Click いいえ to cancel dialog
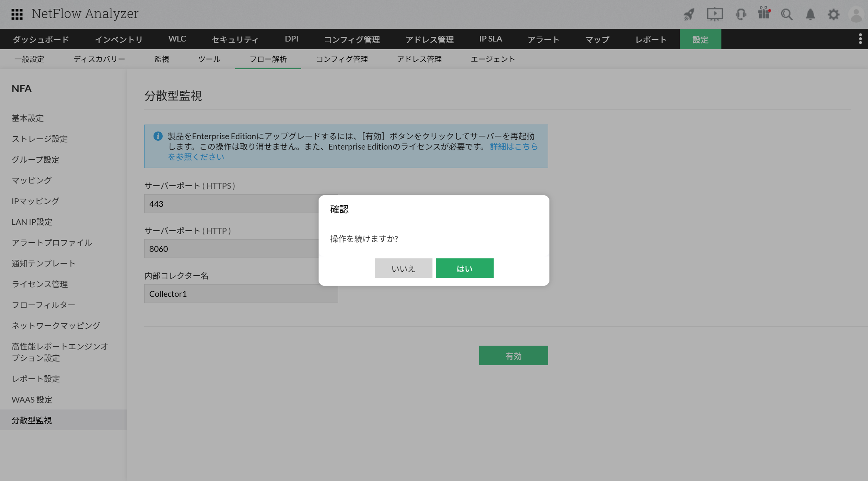The width and height of the screenshot is (868, 481). click(403, 268)
